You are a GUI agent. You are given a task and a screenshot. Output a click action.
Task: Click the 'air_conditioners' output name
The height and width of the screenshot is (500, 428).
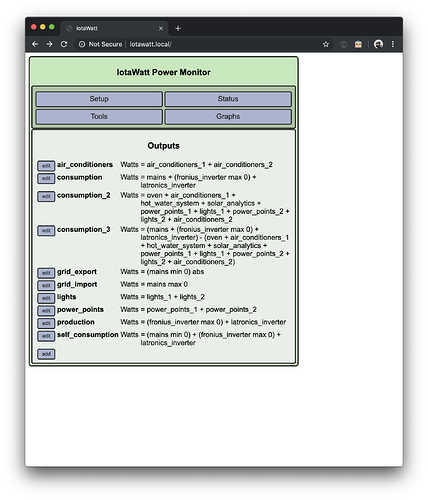pos(85,165)
